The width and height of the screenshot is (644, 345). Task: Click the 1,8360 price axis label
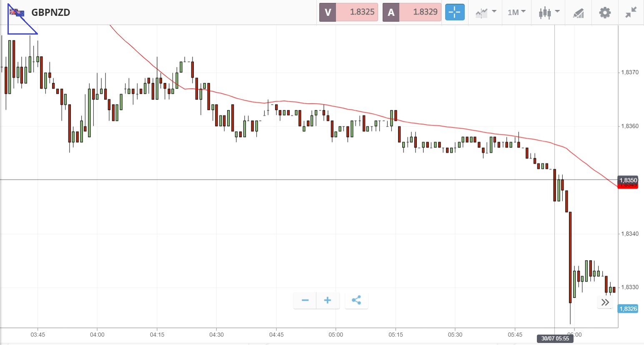[629, 126]
